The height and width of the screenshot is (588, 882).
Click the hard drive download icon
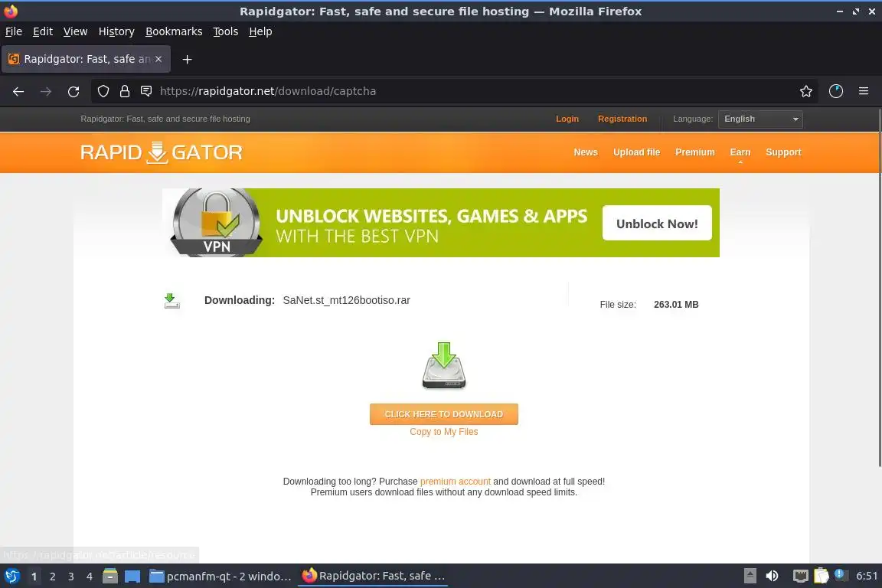tap(444, 365)
